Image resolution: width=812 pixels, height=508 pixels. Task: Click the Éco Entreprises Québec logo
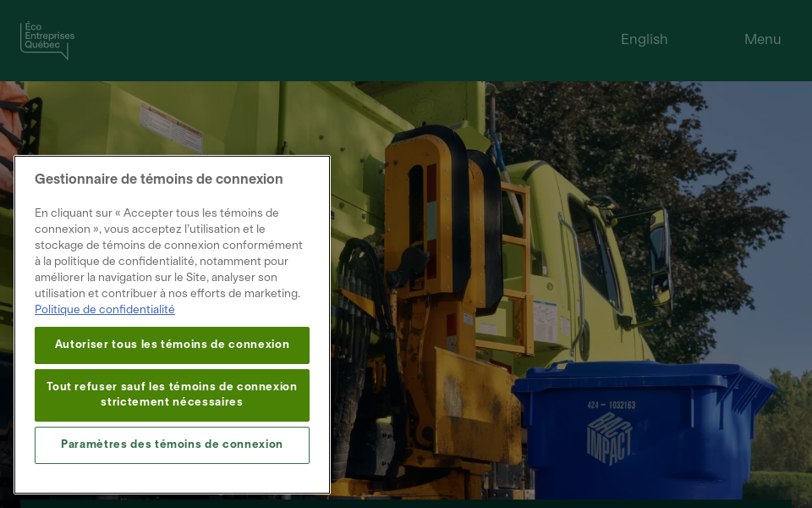pyautogui.click(x=47, y=40)
